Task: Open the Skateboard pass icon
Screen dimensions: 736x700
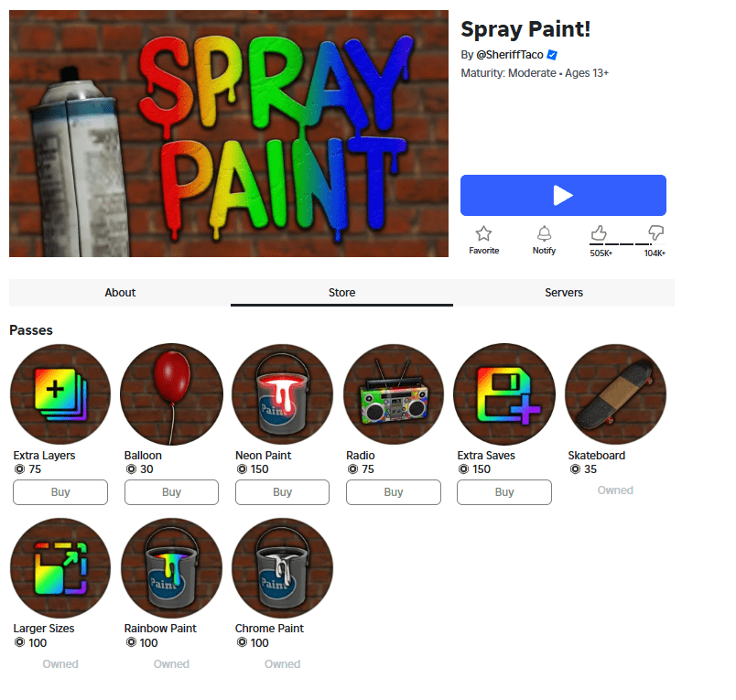Action: tap(615, 394)
